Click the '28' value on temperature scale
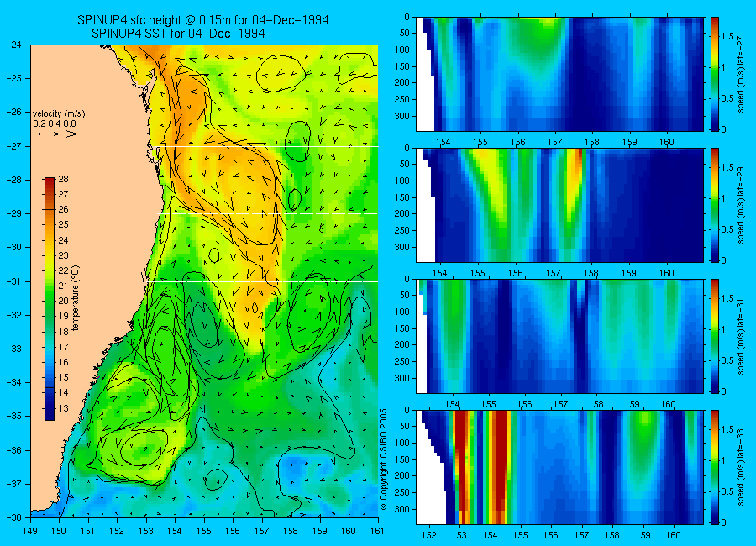756x546 pixels. click(64, 179)
